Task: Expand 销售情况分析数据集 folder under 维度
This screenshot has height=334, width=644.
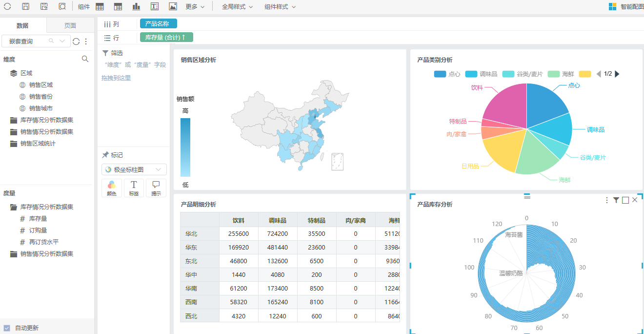Action: point(14,132)
